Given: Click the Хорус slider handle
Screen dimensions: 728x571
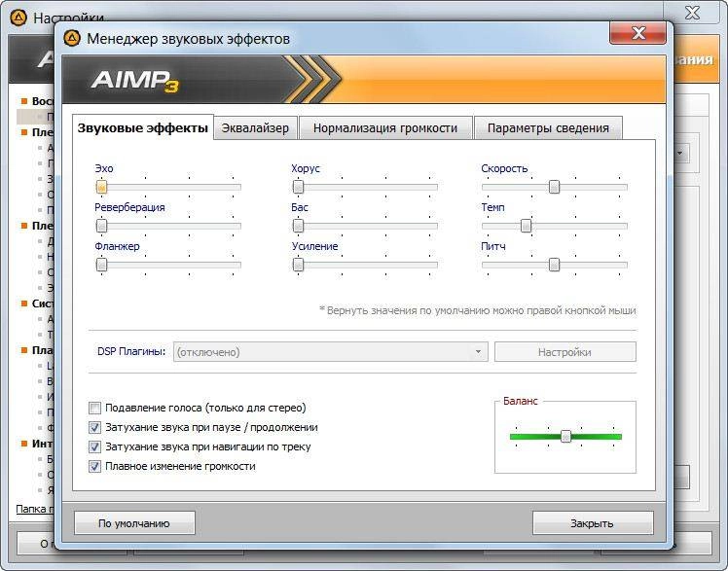Looking at the screenshot, I should tap(298, 187).
